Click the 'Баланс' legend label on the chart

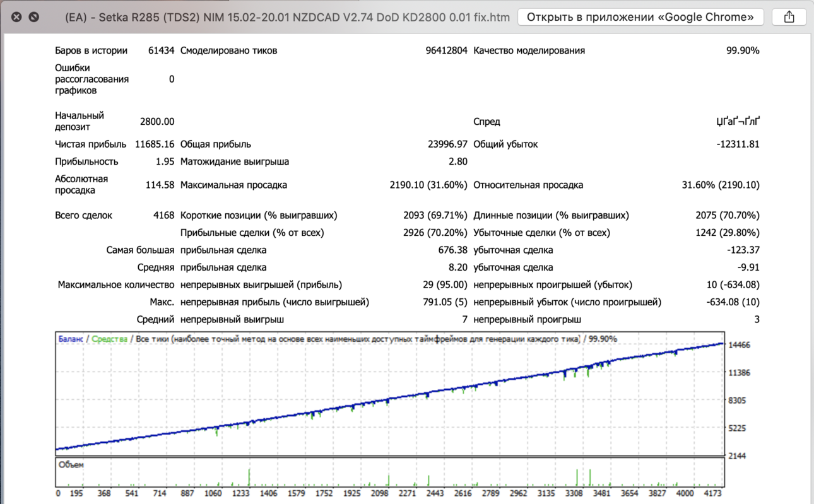tap(71, 339)
